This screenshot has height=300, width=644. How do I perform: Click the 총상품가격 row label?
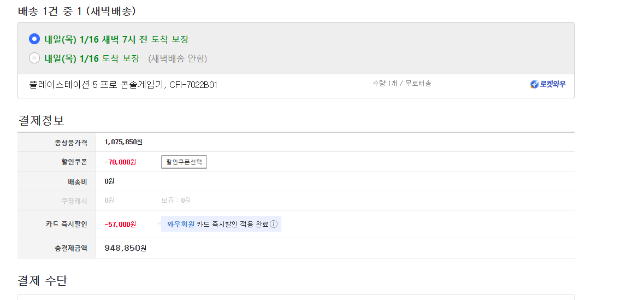click(71, 143)
